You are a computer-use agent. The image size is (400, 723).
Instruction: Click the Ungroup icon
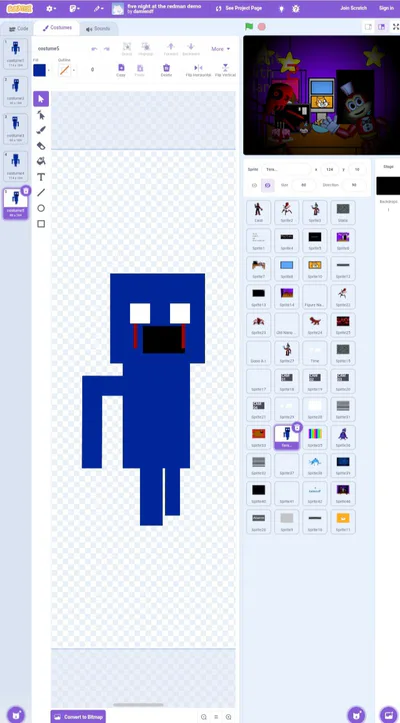pos(146,49)
